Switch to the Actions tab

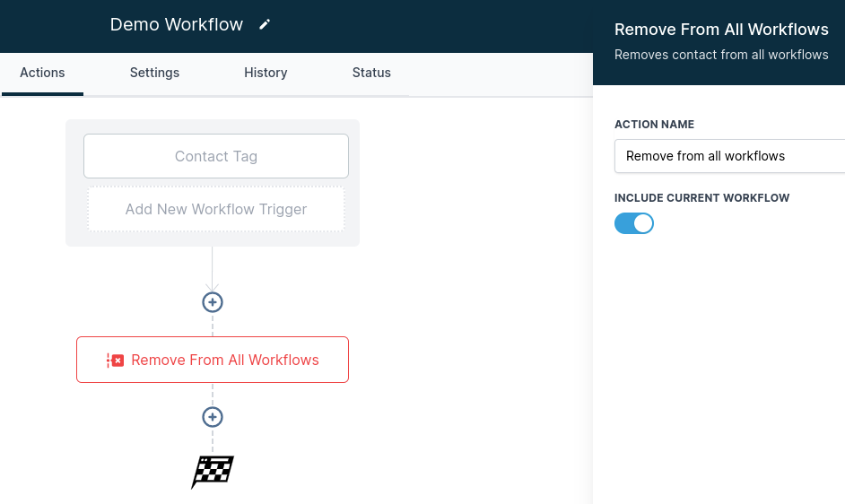tap(42, 73)
